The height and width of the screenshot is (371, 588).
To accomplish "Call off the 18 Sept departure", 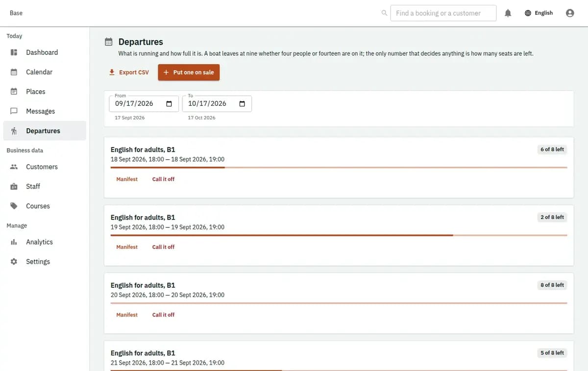I will pos(163,179).
